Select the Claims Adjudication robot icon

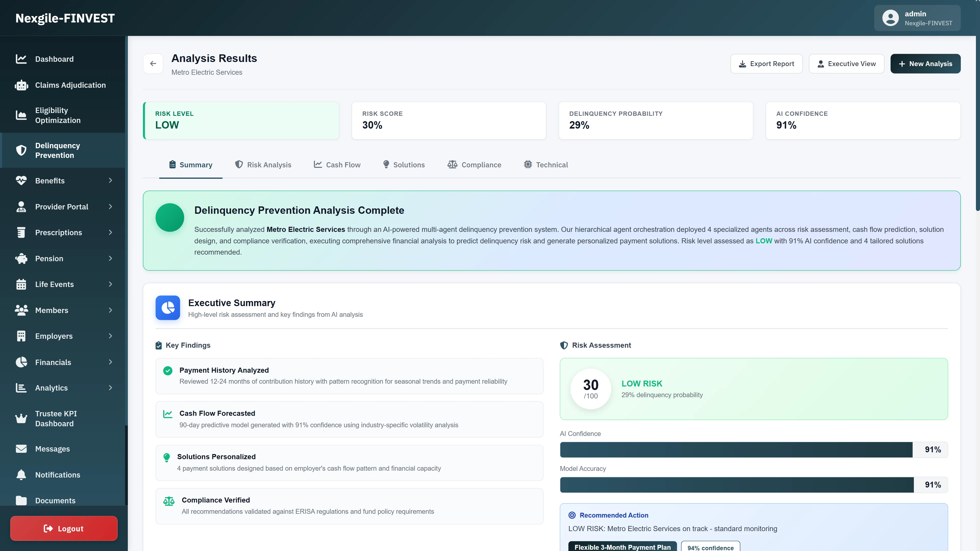click(21, 85)
